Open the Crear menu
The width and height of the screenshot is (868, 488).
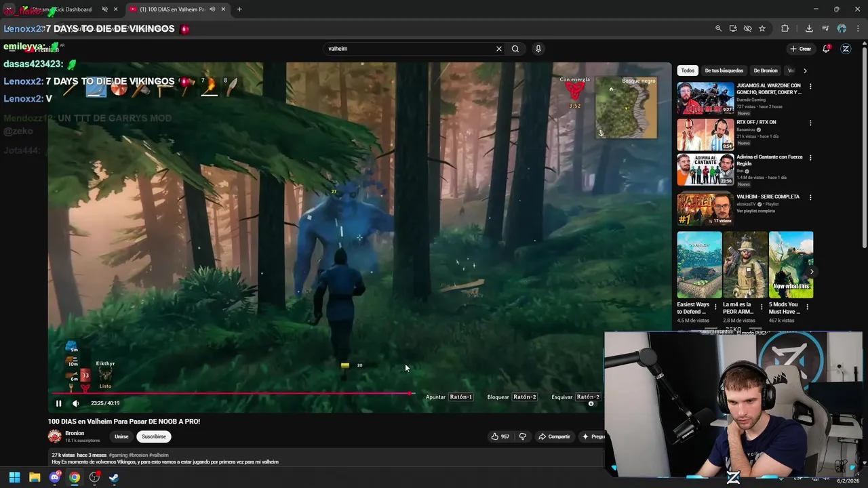(x=801, y=49)
